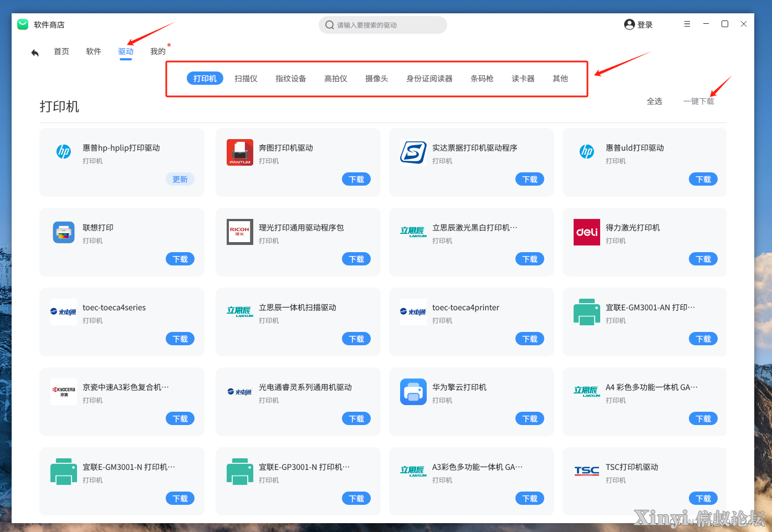Download 光电通睿灵系列通用机驱动
The height and width of the screenshot is (532, 772).
point(356,419)
